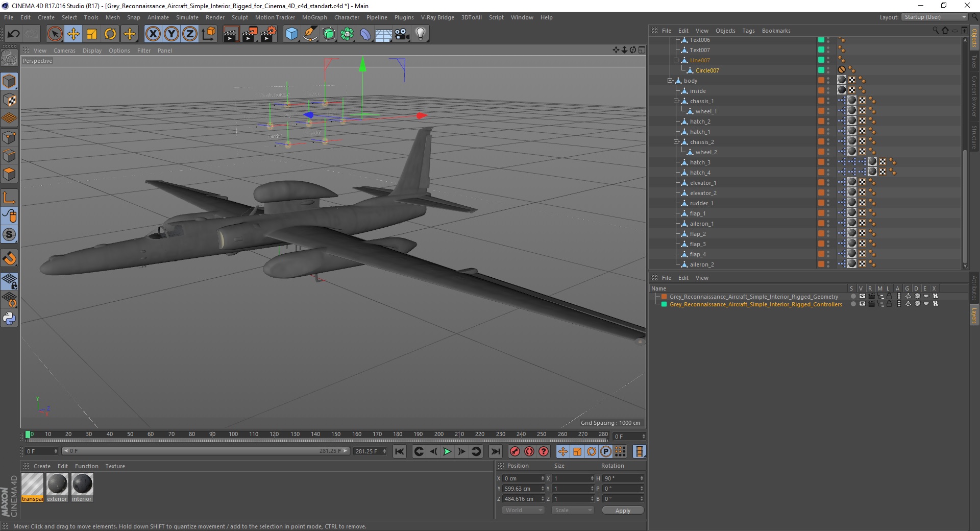The height and width of the screenshot is (531, 980).
Task: Add a Cube primitive object
Action: [x=291, y=34]
